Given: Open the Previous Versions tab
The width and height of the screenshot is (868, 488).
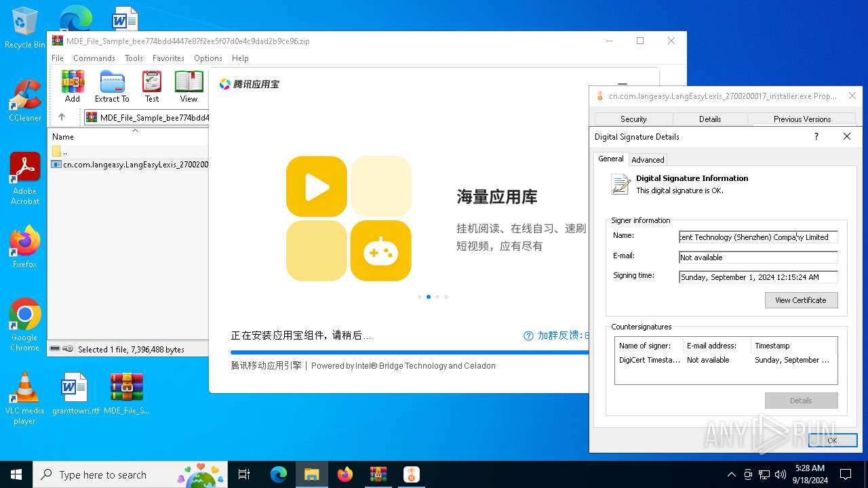Looking at the screenshot, I should click(x=802, y=119).
